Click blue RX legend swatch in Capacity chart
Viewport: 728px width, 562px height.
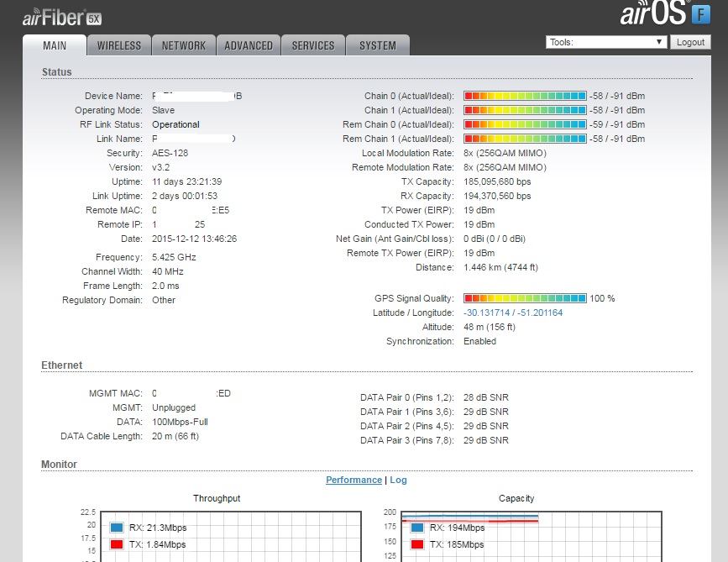[417, 528]
